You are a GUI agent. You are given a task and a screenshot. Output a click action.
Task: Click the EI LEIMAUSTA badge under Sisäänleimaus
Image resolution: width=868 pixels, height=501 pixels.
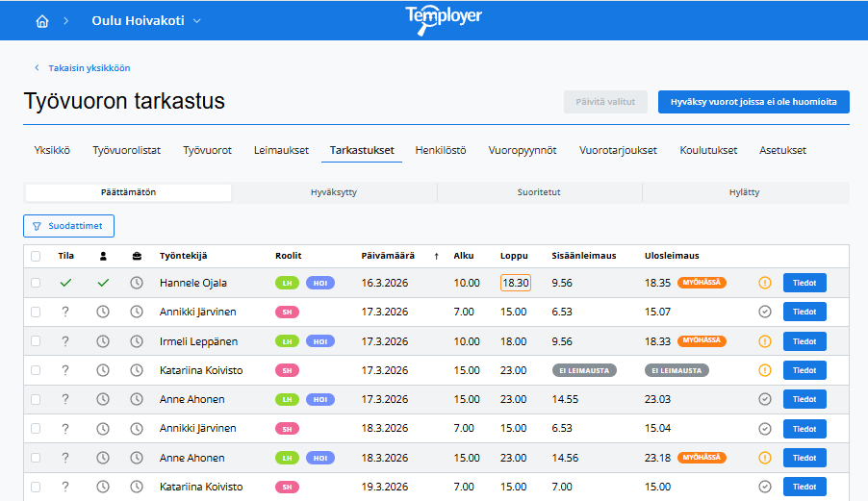[584, 370]
